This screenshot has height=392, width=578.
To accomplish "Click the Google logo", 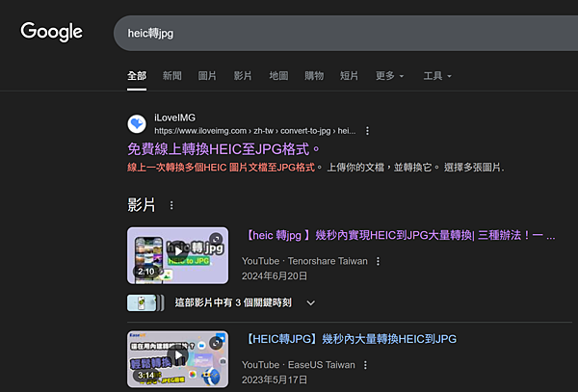I will pyautogui.click(x=51, y=32).
